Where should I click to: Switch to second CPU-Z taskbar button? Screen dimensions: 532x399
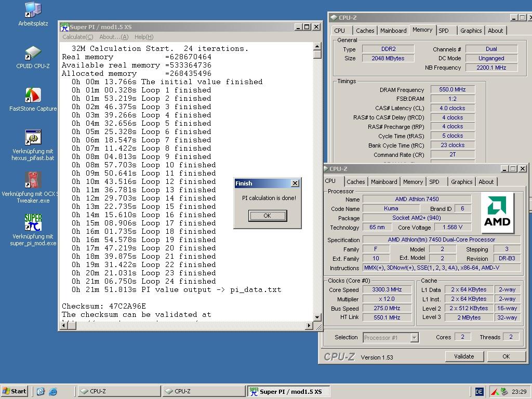coord(204,391)
